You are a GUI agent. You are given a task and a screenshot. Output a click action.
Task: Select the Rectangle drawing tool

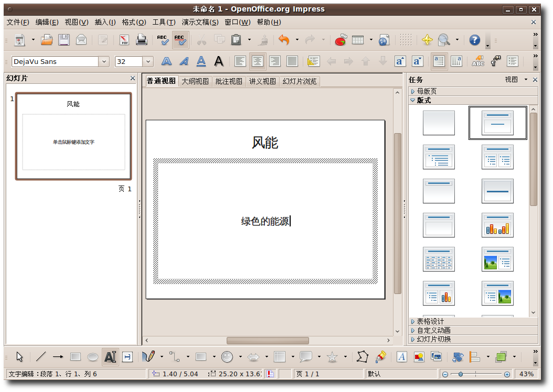[x=76, y=357]
